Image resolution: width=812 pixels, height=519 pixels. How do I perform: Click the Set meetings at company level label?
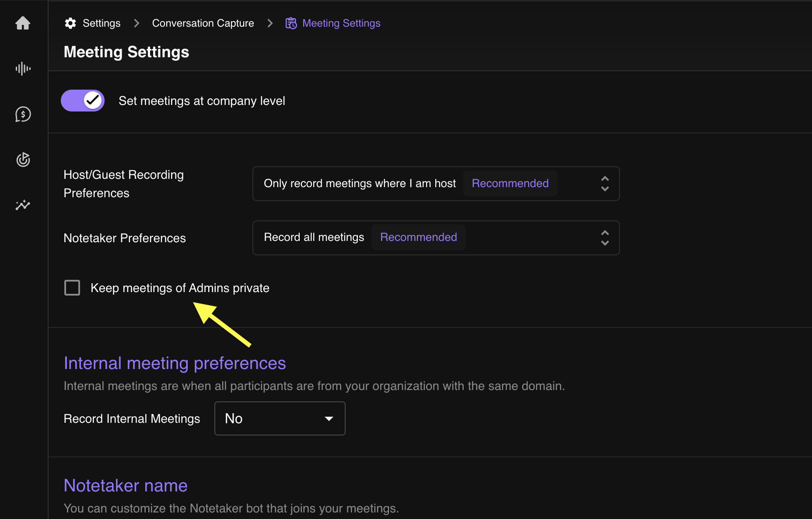tap(202, 101)
